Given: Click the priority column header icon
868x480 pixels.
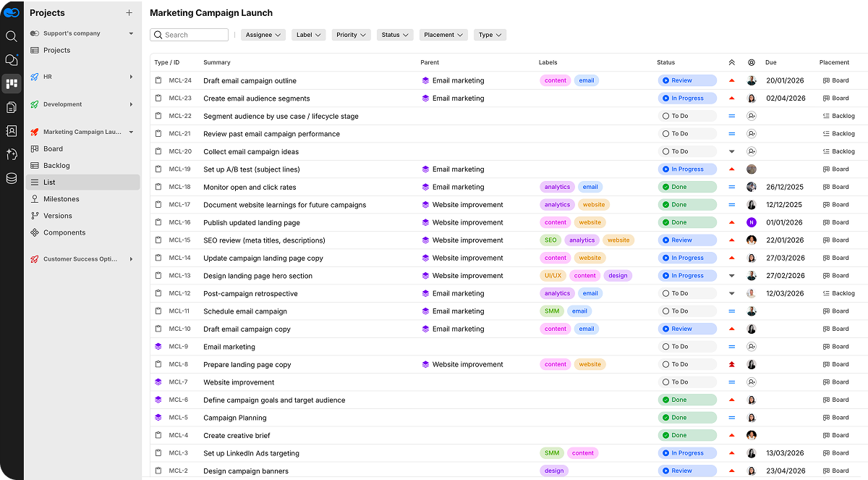Looking at the screenshot, I should (731, 62).
